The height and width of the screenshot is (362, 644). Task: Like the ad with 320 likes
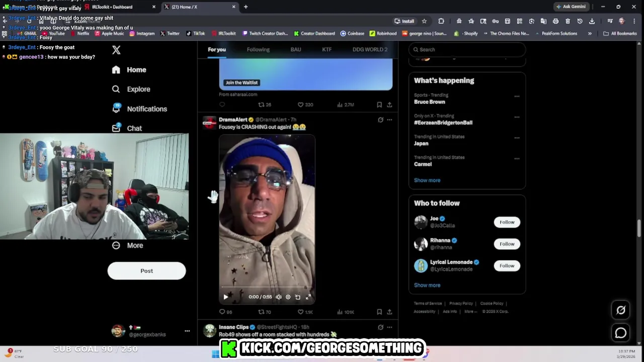coord(305,105)
